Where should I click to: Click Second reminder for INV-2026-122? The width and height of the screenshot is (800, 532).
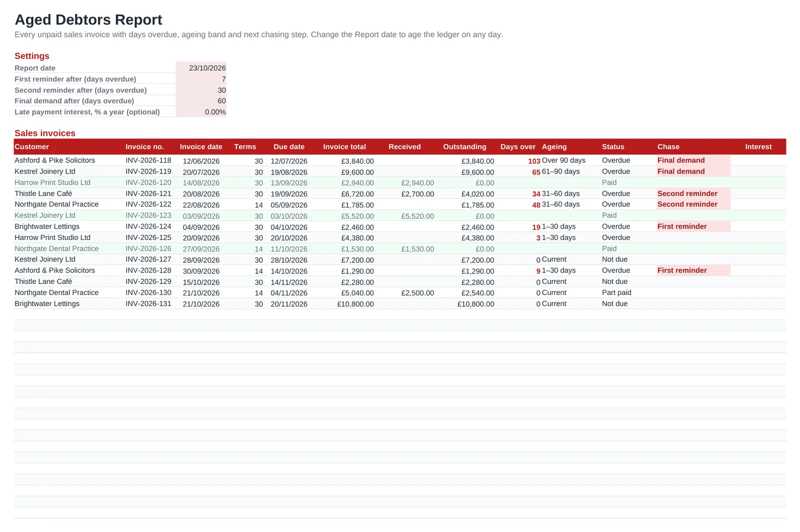(693, 204)
